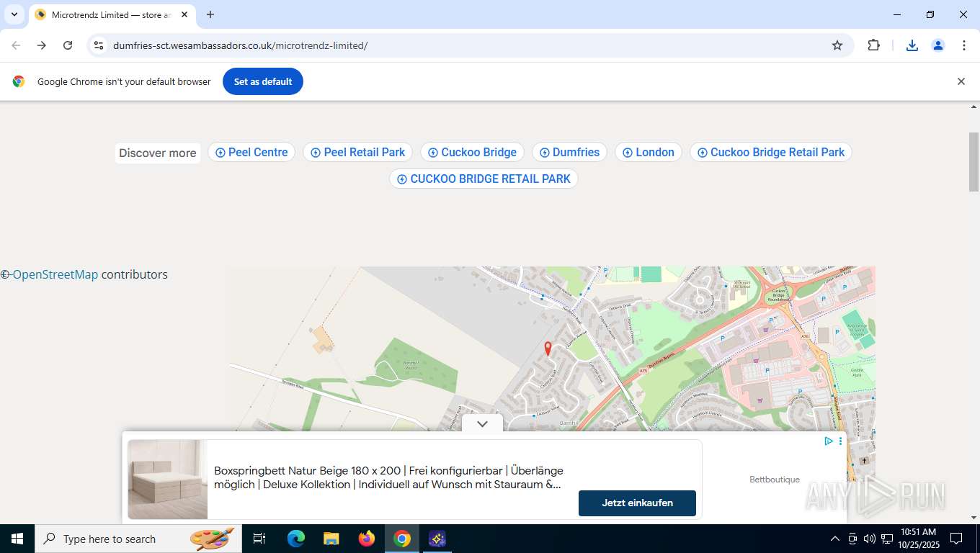
Task: Click the address bar URL field
Action: 468,45
